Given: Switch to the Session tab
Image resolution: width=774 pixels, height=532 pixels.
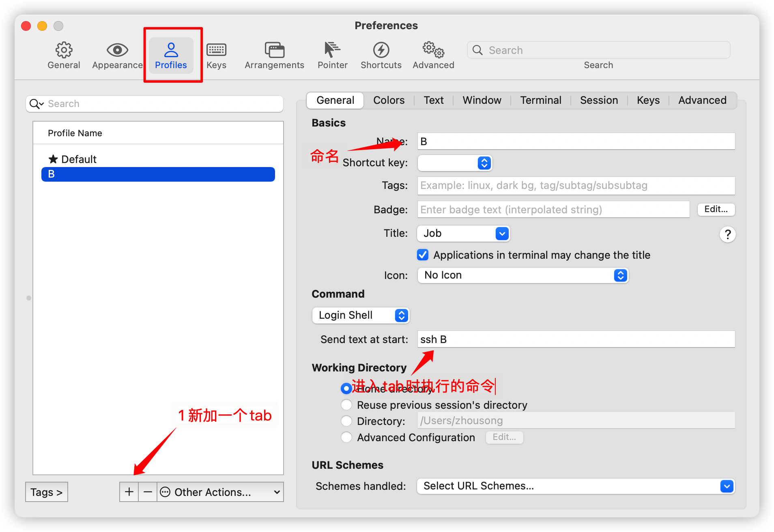Looking at the screenshot, I should click(x=599, y=101).
